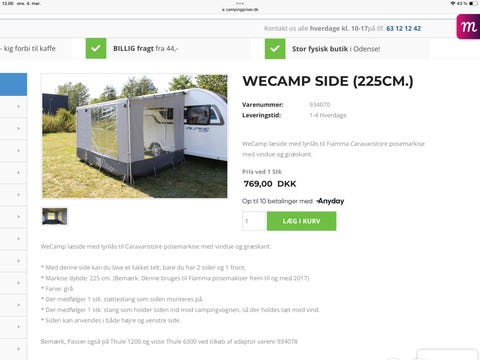The width and height of the screenshot is (480, 360).
Task: Expand the second sidebar category chevron
Action: [x=19, y=129]
